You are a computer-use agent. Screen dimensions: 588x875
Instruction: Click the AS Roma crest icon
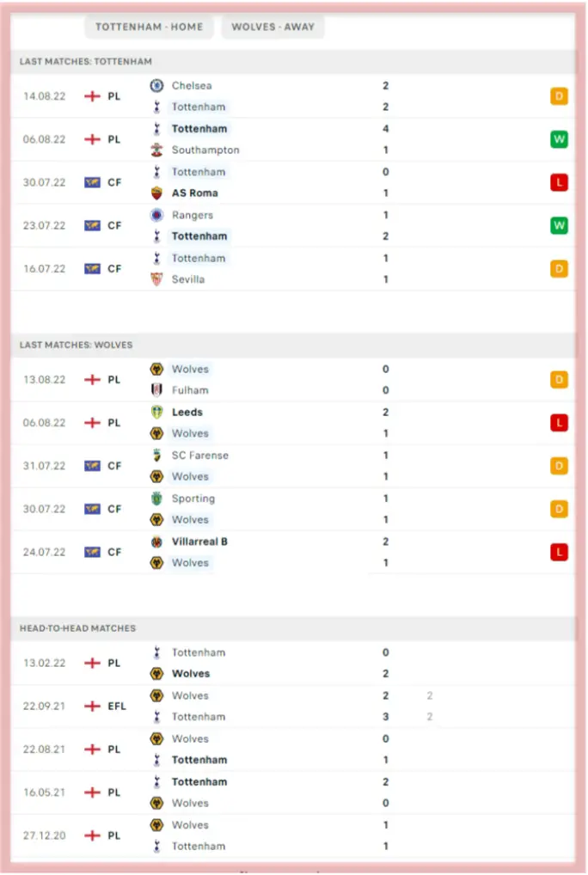coord(156,193)
